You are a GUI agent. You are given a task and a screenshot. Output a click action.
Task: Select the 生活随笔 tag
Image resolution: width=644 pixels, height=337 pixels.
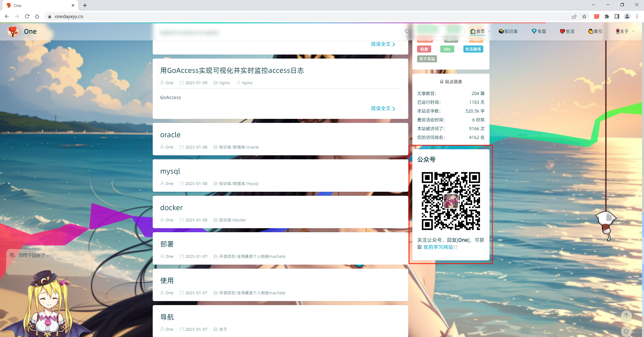473,49
